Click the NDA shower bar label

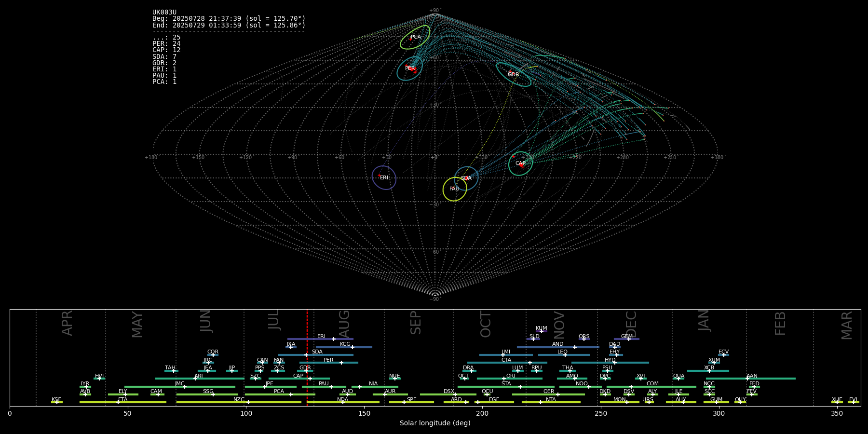342,400
